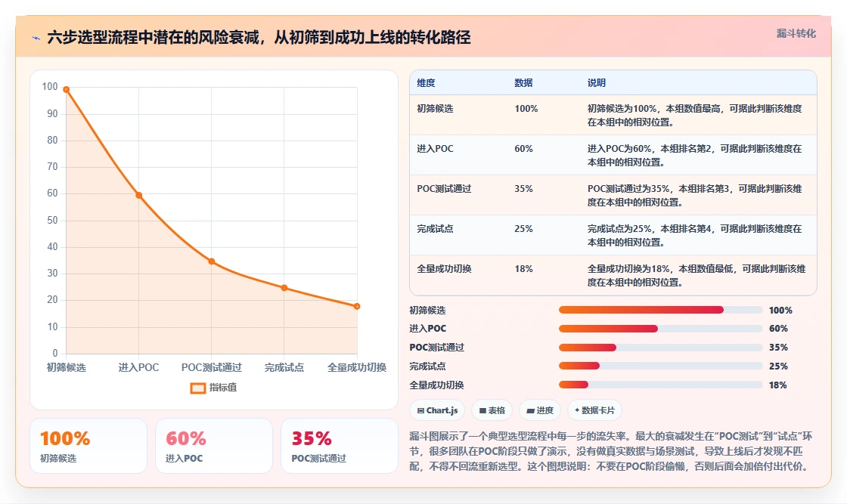Click the 60% value in the table
This screenshot has height=504, width=847.
click(x=523, y=148)
